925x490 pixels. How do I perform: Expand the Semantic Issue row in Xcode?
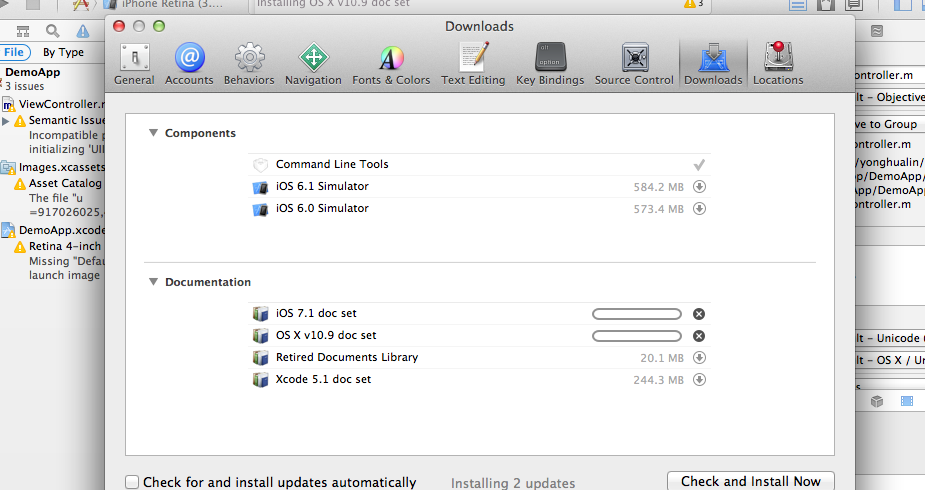[6, 121]
